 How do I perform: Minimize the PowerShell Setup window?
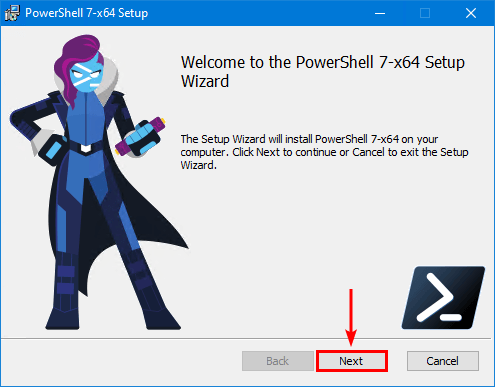380,13
